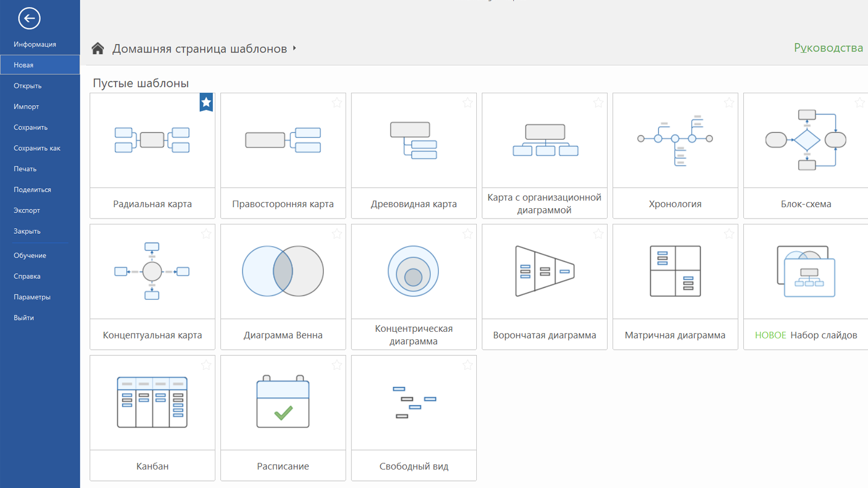Choose the Хронология timeline template

click(675, 140)
